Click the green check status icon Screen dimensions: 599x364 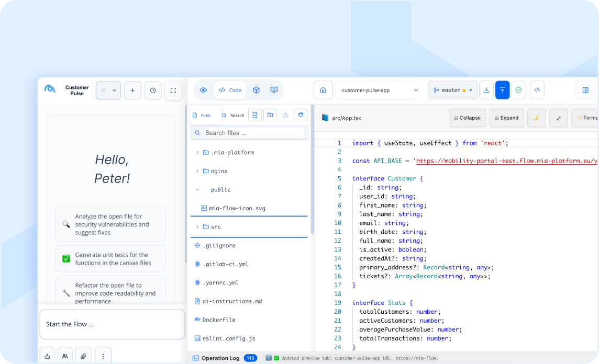pyautogui.click(x=518, y=90)
